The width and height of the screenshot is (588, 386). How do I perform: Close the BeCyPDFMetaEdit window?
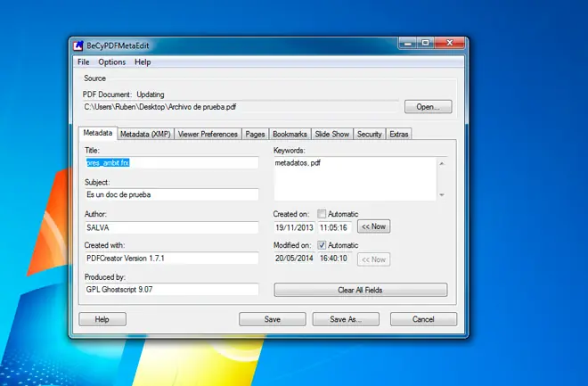tap(449, 43)
